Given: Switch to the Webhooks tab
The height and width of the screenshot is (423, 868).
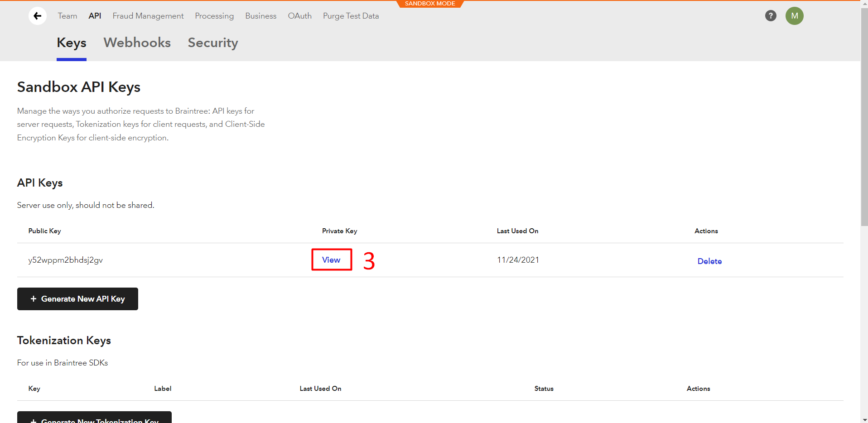Looking at the screenshot, I should point(137,43).
